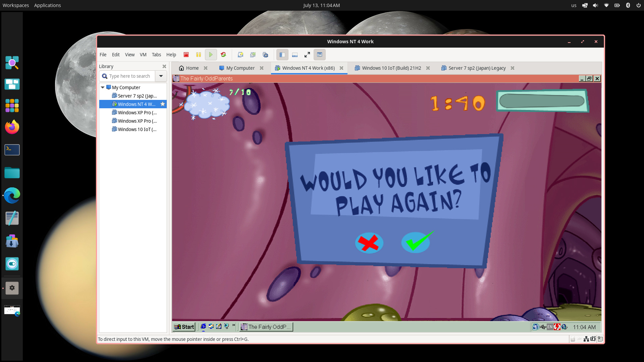Click the Library search field
The height and width of the screenshot is (362, 644).
click(x=127, y=76)
